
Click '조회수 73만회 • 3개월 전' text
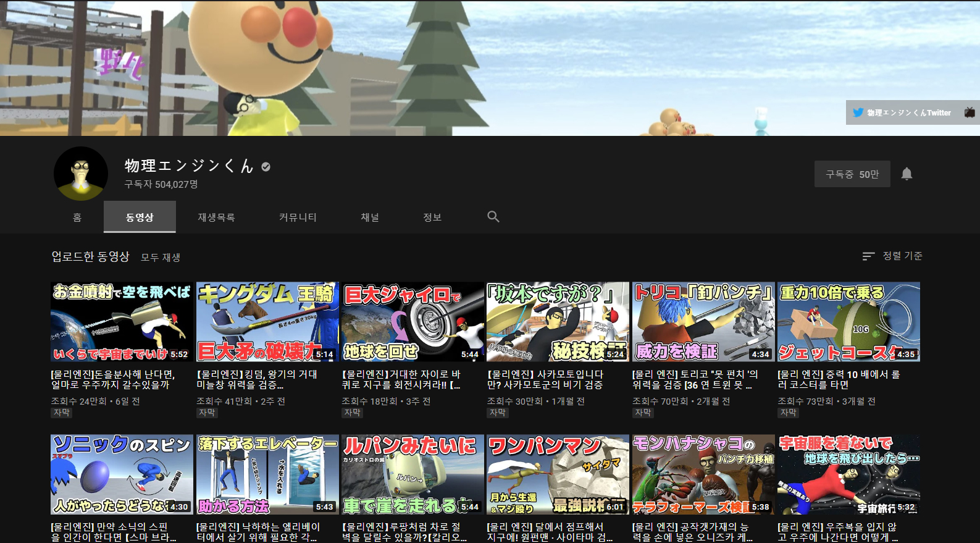826,401
